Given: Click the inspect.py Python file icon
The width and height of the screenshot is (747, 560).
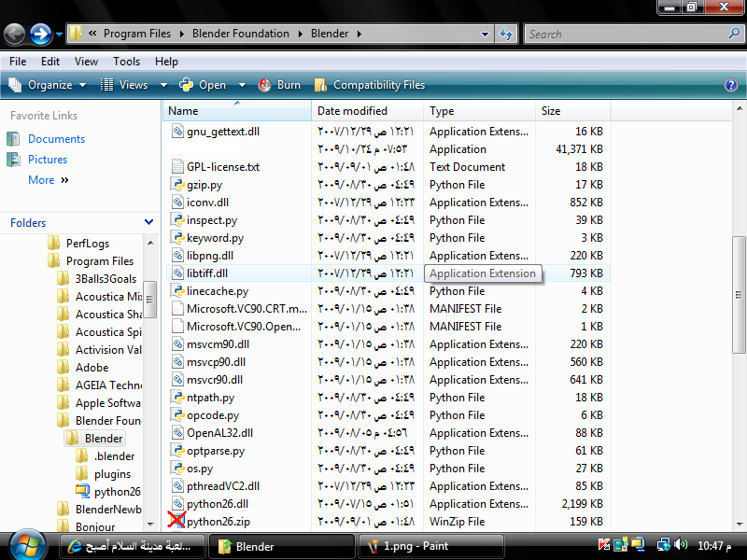Looking at the screenshot, I should (x=177, y=220).
